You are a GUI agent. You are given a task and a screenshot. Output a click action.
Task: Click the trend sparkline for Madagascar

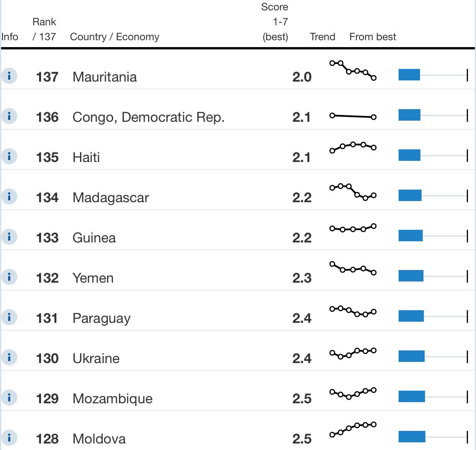(353, 192)
